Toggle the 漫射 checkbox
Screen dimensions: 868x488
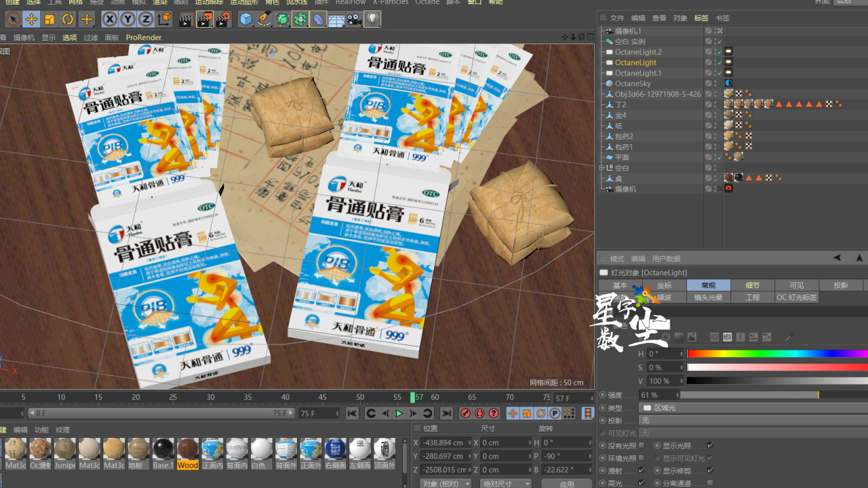pos(642,470)
